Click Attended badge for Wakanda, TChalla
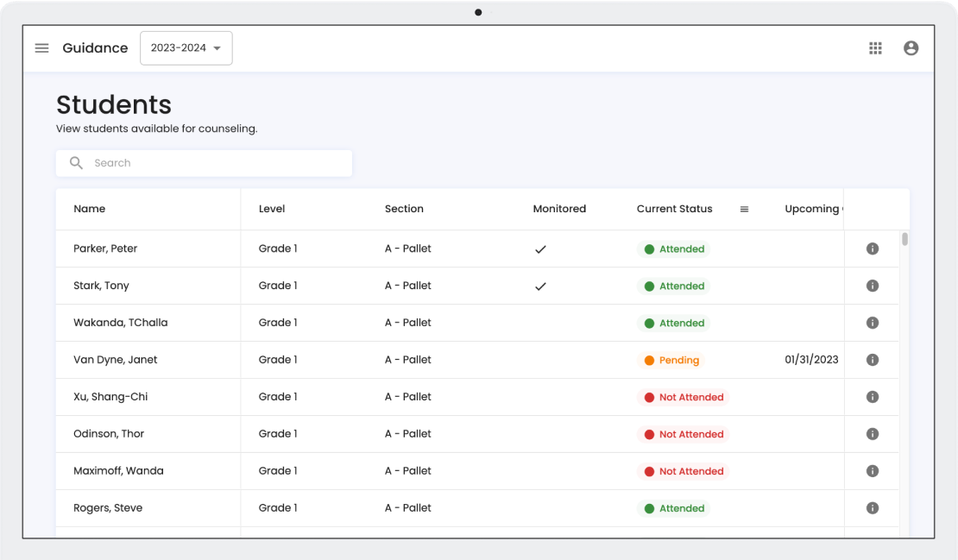Screen dimensions: 958x560 pos(673,323)
